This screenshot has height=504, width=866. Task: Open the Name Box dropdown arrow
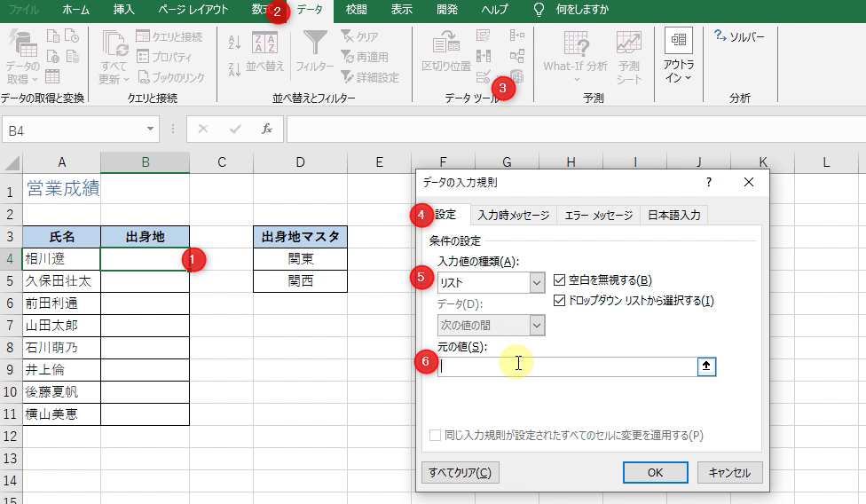pyautogui.click(x=151, y=130)
